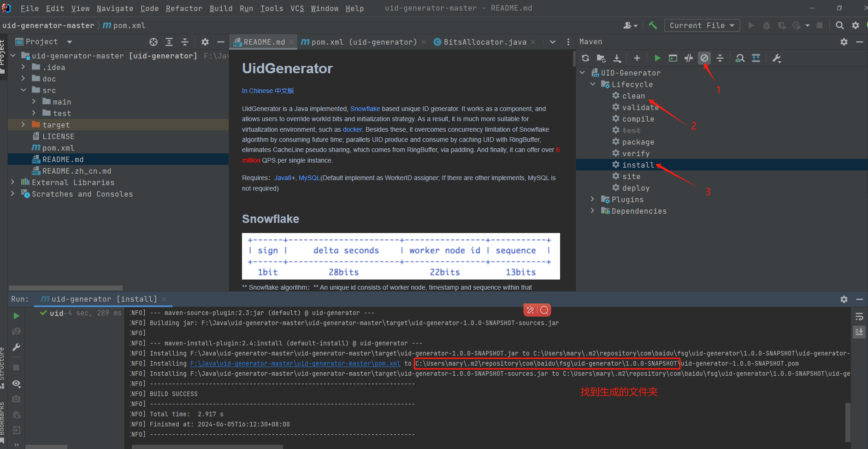
Task: Run the clean lifecycle goal
Action: coord(634,96)
